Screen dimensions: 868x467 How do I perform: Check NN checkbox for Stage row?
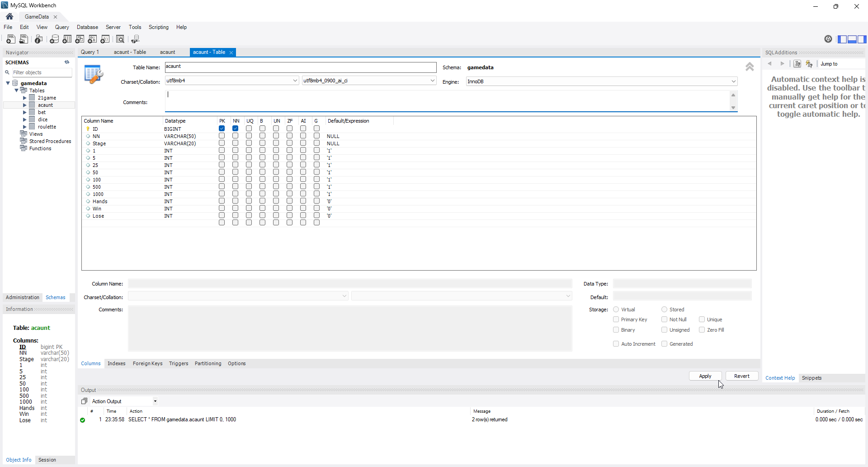[235, 143]
